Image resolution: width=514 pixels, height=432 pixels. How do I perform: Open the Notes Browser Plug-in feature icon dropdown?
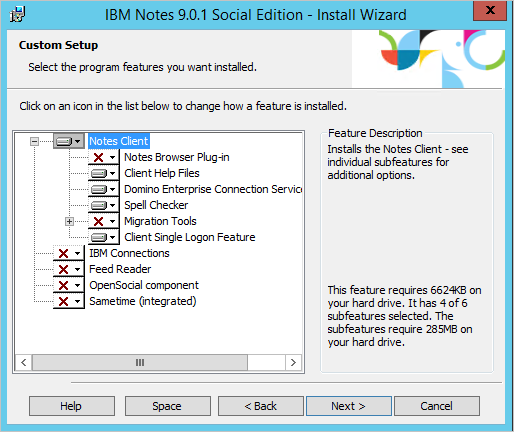click(x=104, y=157)
